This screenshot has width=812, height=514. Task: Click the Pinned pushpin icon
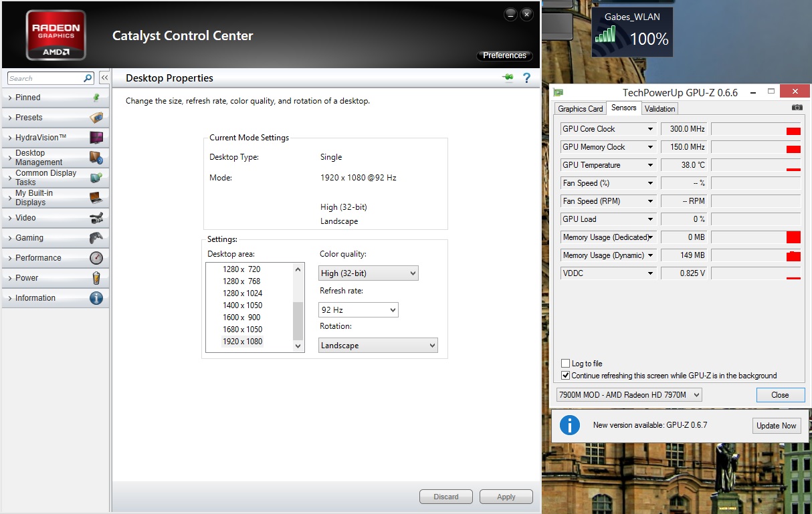[96, 98]
